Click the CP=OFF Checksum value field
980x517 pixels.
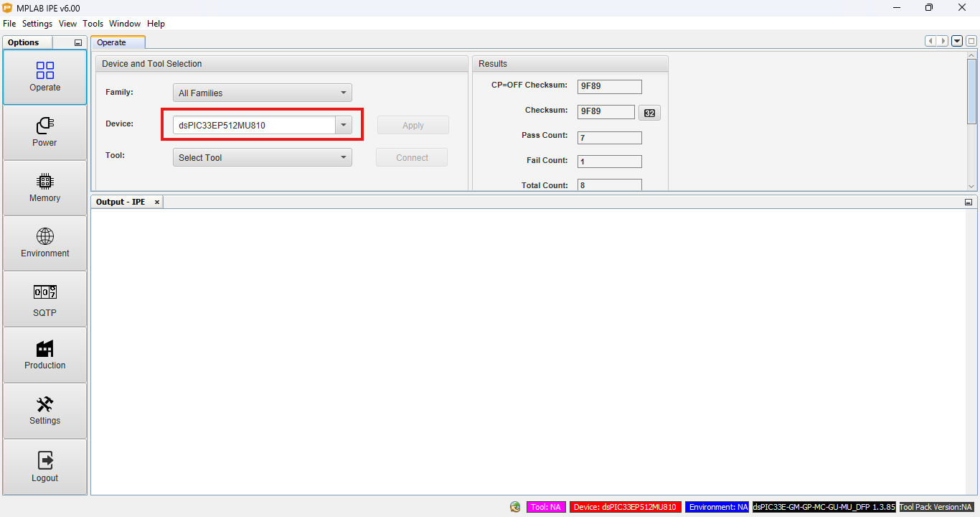pos(610,87)
